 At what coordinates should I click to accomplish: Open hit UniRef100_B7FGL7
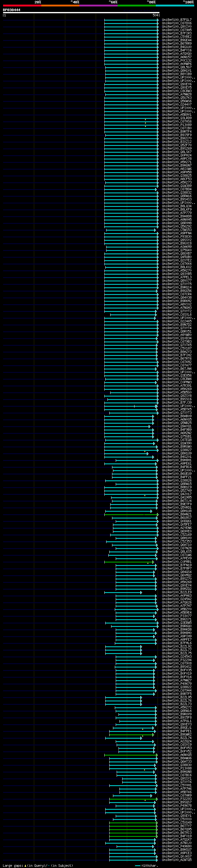pos(177,20)
